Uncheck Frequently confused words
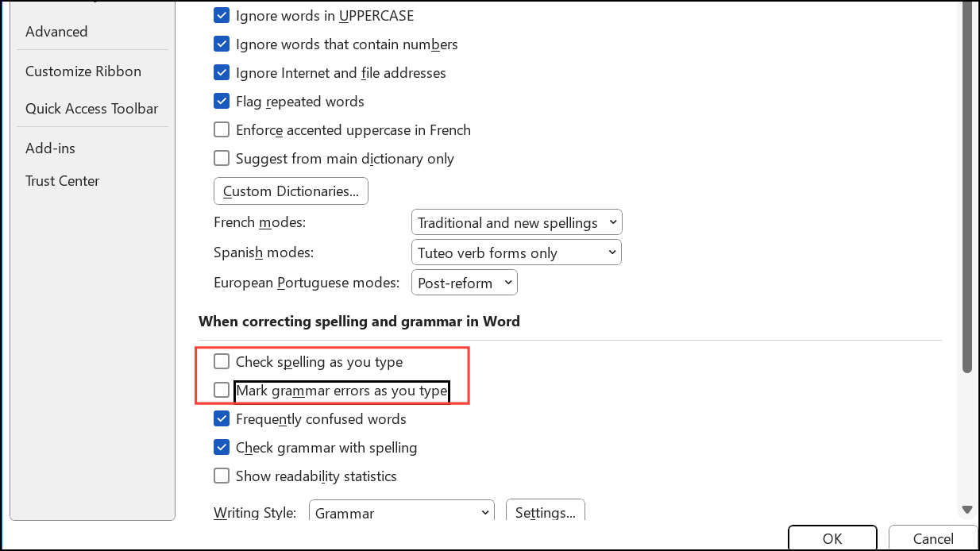The height and width of the screenshot is (551, 980). coord(222,418)
